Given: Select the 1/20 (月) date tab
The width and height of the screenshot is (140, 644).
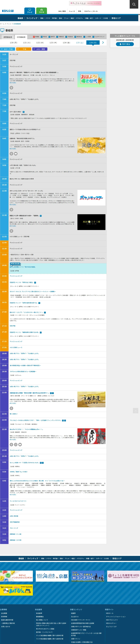Looking at the screenshot, I should click(14, 43).
